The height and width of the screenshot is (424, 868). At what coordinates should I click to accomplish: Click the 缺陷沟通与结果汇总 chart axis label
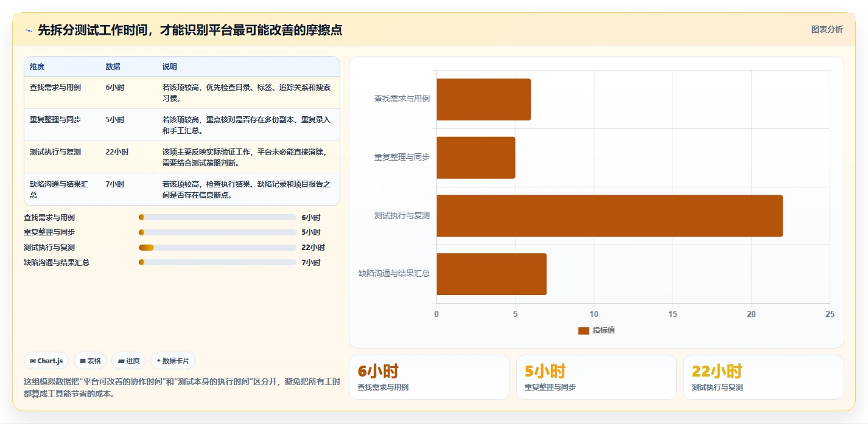click(x=394, y=273)
